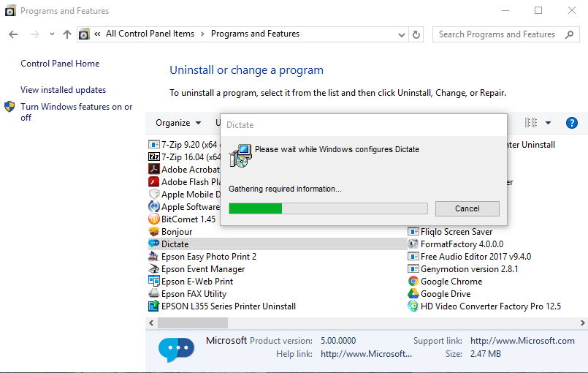Select Google Chrome in the program list
Screen dimensions: 588x373
click(x=451, y=282)
